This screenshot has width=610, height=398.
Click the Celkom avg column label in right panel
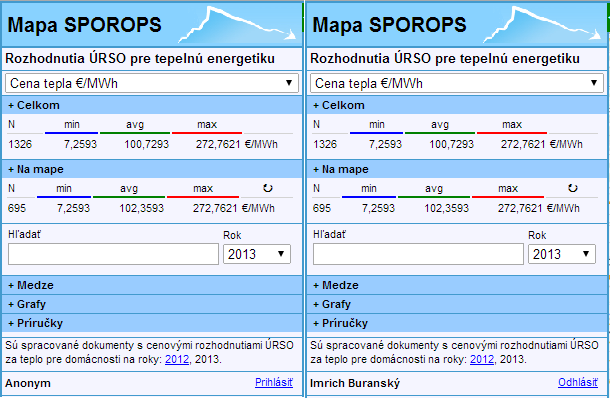click(440, 124)
